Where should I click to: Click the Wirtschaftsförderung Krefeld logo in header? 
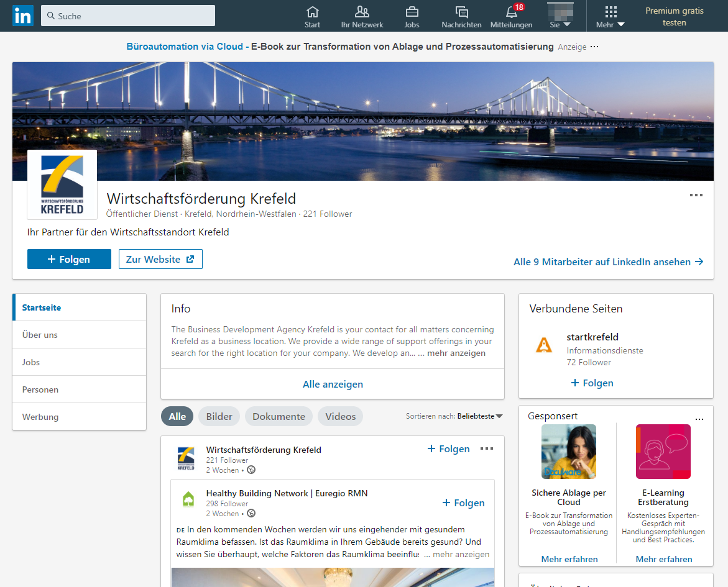(62, 184)
